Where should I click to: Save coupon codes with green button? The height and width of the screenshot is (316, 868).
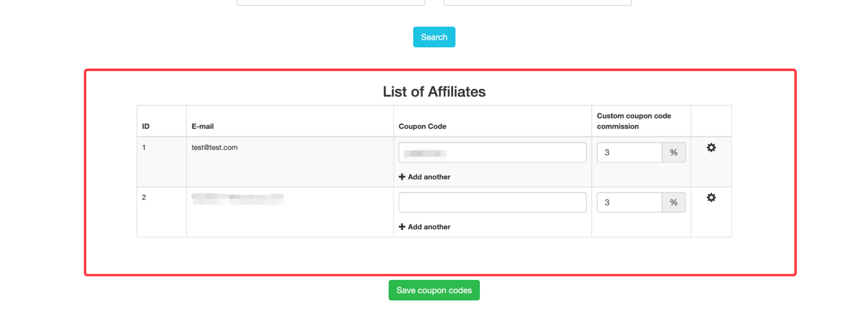[434, 290]
